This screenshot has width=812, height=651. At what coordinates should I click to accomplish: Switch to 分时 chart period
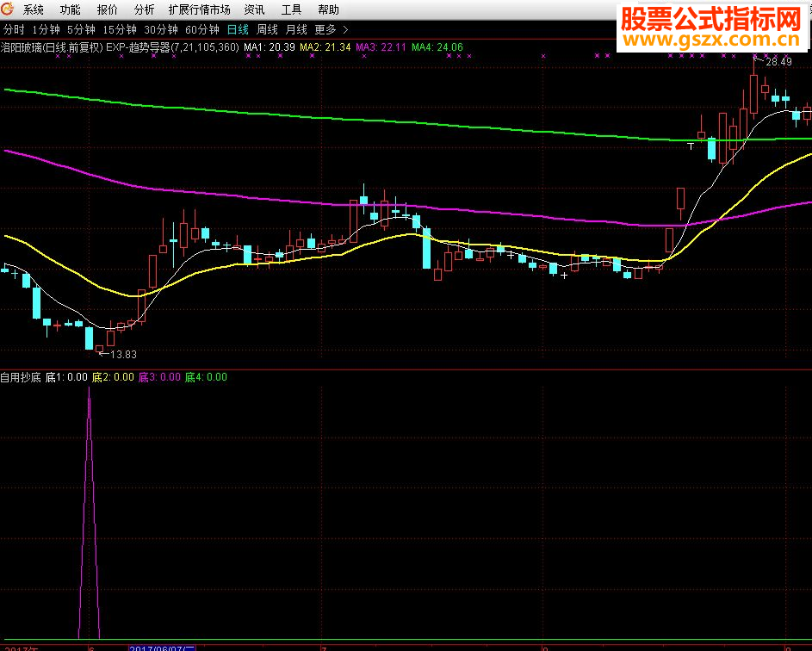point(14,30)
